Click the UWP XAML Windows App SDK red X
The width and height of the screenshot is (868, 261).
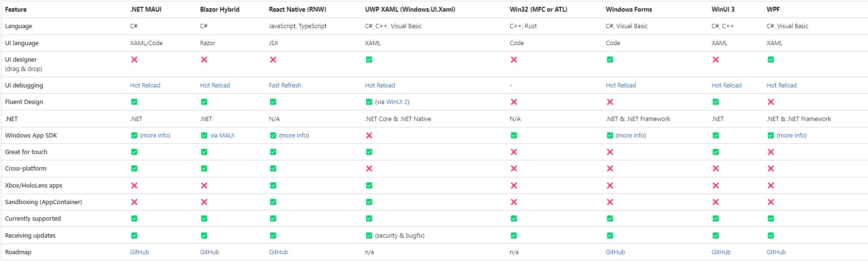point(369,136)
